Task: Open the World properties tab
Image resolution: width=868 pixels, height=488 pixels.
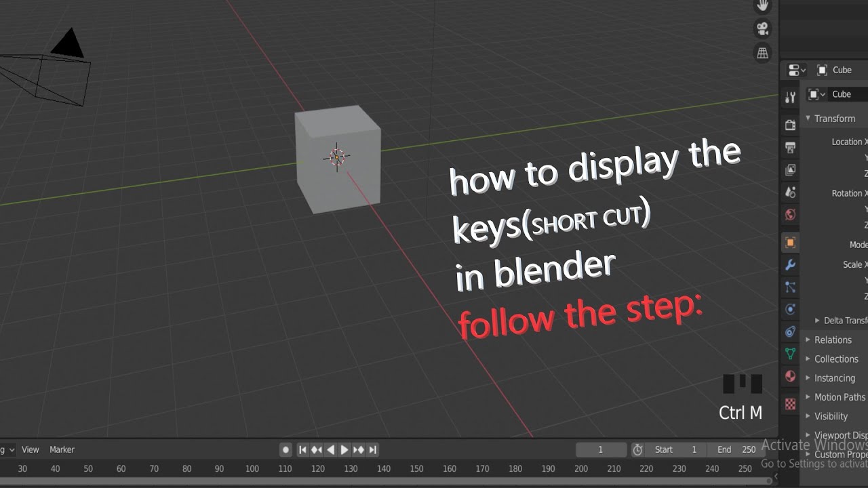Action: pos(790,214)
